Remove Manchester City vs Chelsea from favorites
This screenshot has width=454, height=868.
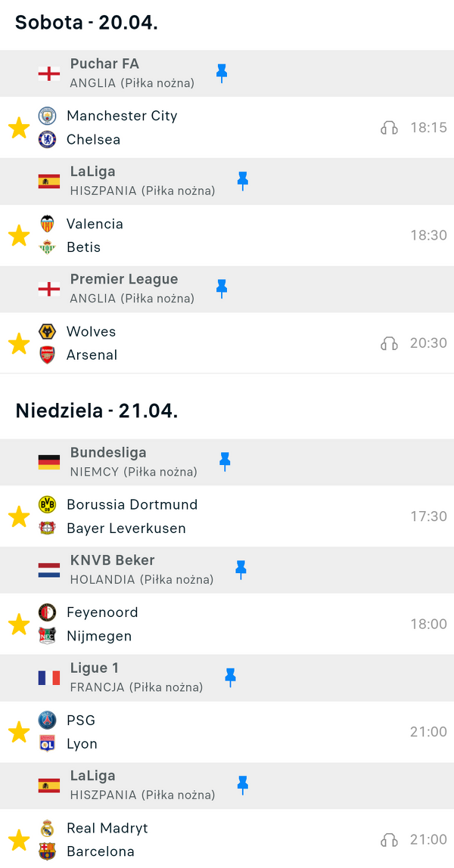point(19,128)
